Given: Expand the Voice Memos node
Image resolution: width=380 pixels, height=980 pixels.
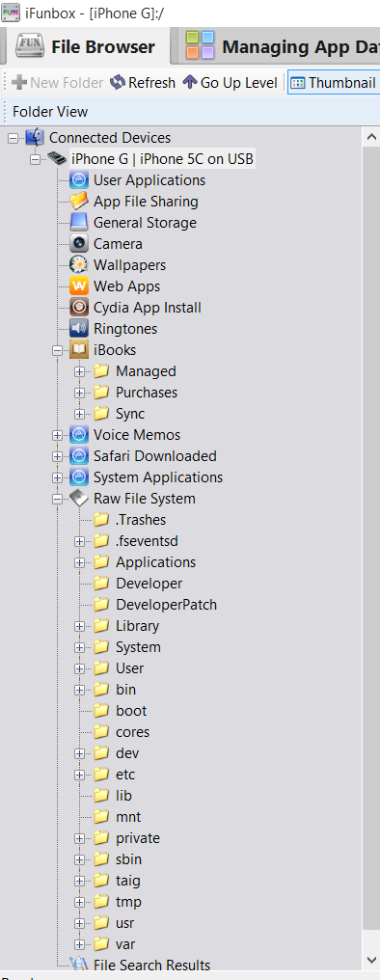Looking at the screenshot, I should pyautogui.click(x=58, y=436).
